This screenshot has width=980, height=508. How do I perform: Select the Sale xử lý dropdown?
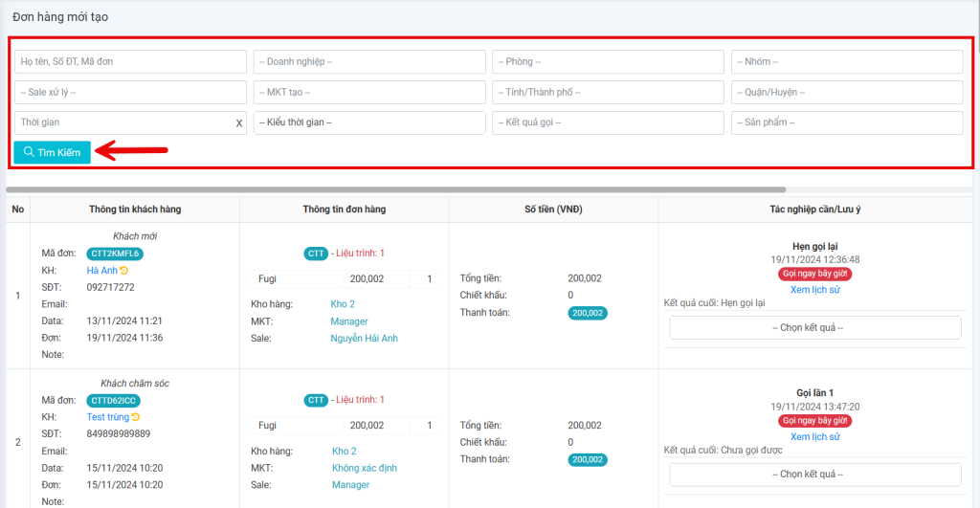130,93
